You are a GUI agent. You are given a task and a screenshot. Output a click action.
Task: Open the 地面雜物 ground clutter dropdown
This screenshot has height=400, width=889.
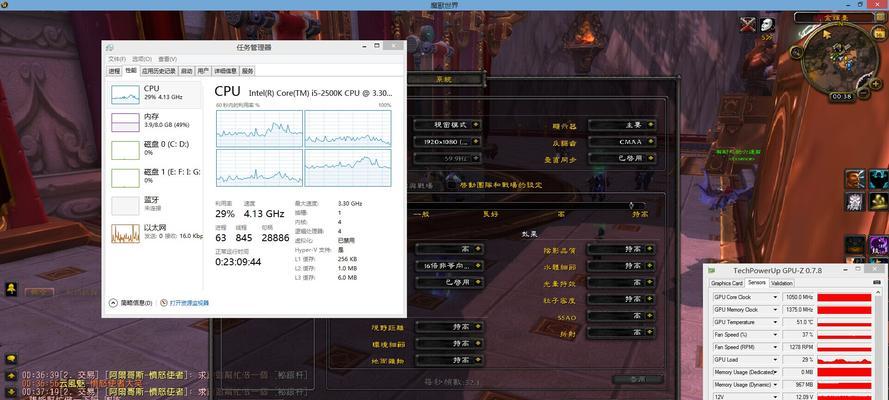[450, 360]
